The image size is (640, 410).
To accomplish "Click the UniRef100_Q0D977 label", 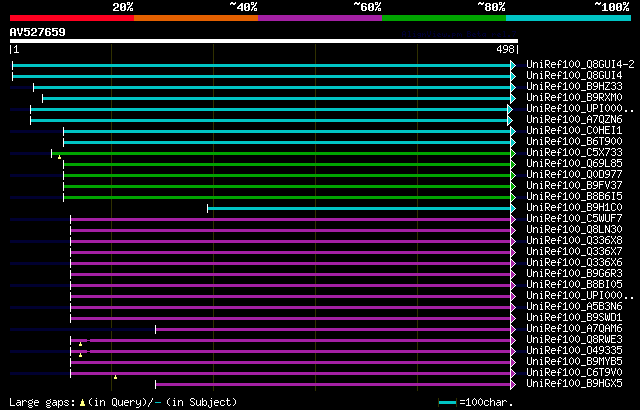I will point(574,175).
